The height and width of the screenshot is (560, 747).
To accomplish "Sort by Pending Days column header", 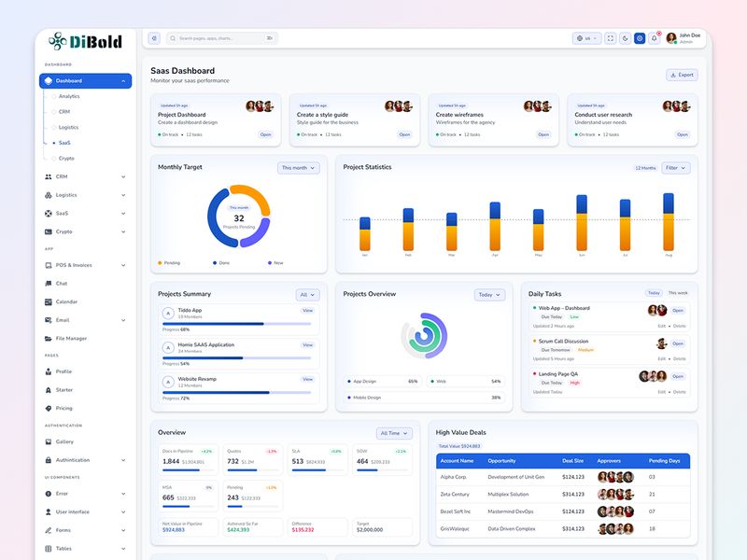I will point(664,461).
